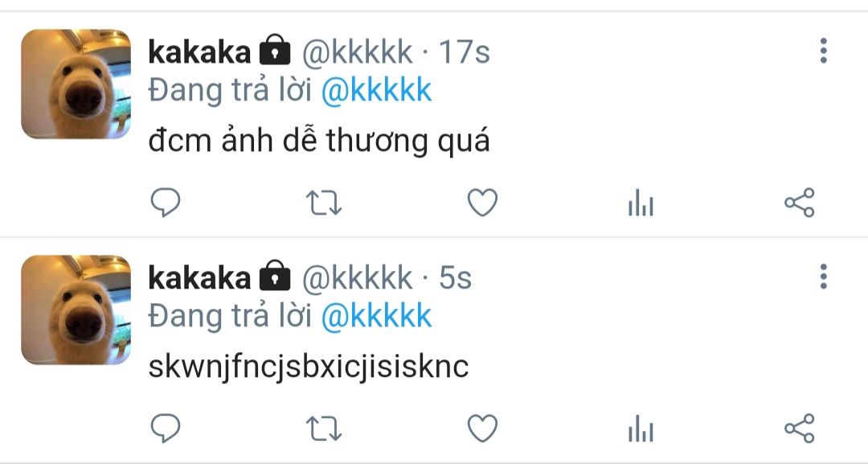Viewport: 868px width, 464px height.
Task: View analytics for the 5s tweet
Action: [x=641, y=429]
